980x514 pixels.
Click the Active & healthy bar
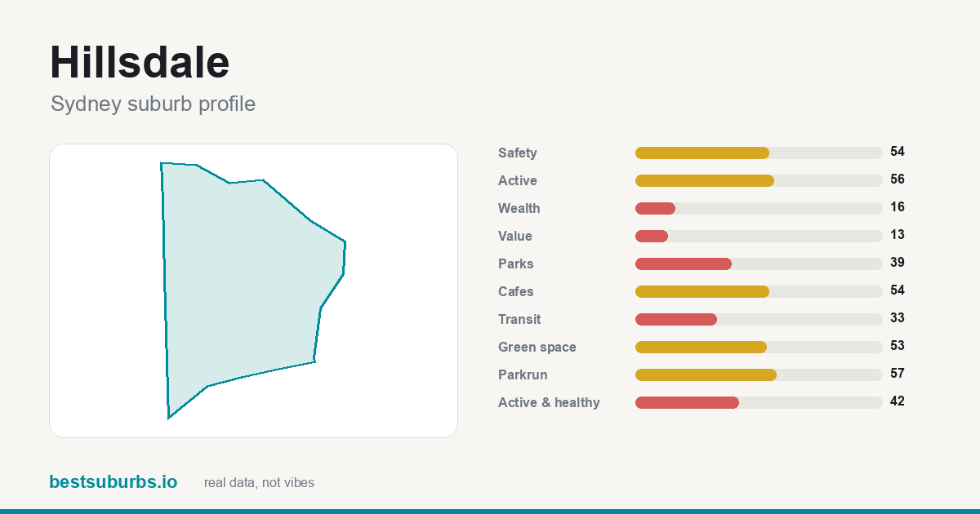[x=759, y=402]
